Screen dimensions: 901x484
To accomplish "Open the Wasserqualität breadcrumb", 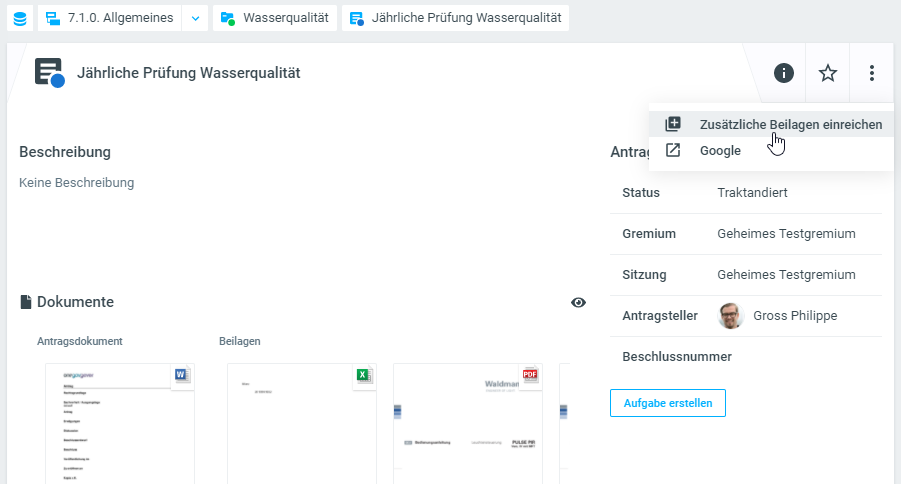I will [275, 18].
